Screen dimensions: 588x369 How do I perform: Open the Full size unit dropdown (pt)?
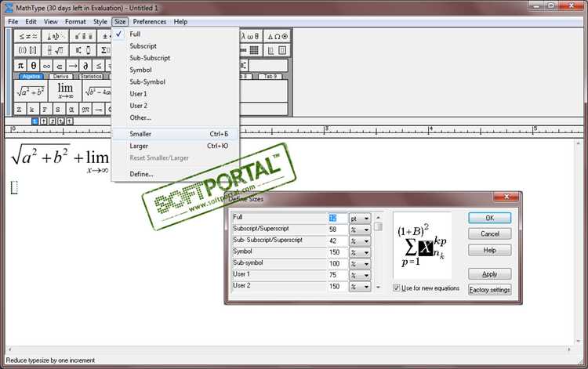pyautogui.click(x=360, y=219)
